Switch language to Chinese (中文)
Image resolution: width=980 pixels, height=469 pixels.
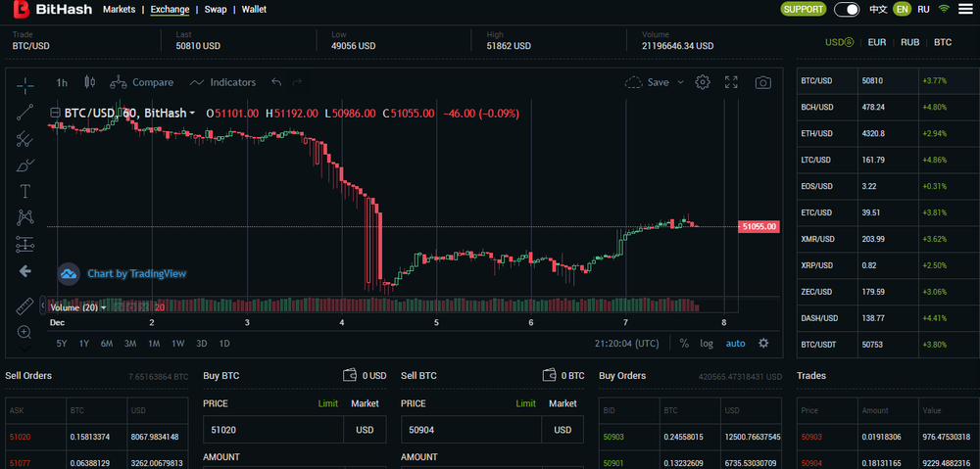tap(878, 10)
